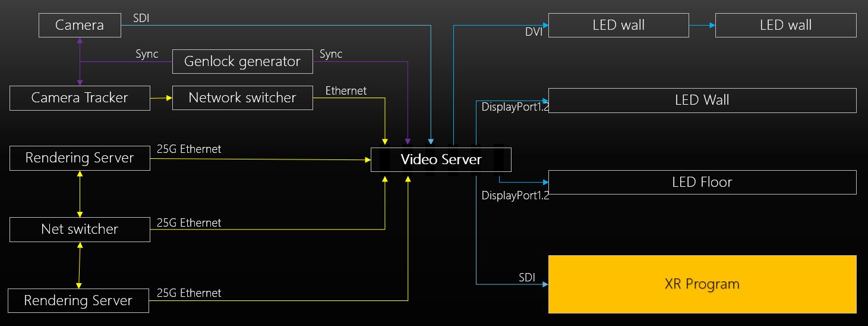The height and width of the screenshot is (326, 868).
Task: Click the DisplayPort1.2 label near LED Floor
Action: (x=515, y=195)
